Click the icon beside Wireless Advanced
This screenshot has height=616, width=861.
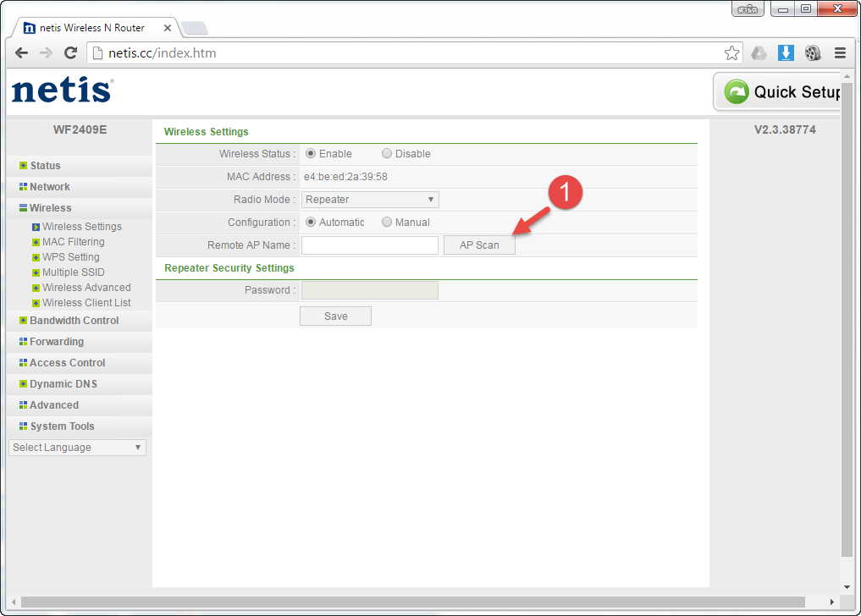36,288
